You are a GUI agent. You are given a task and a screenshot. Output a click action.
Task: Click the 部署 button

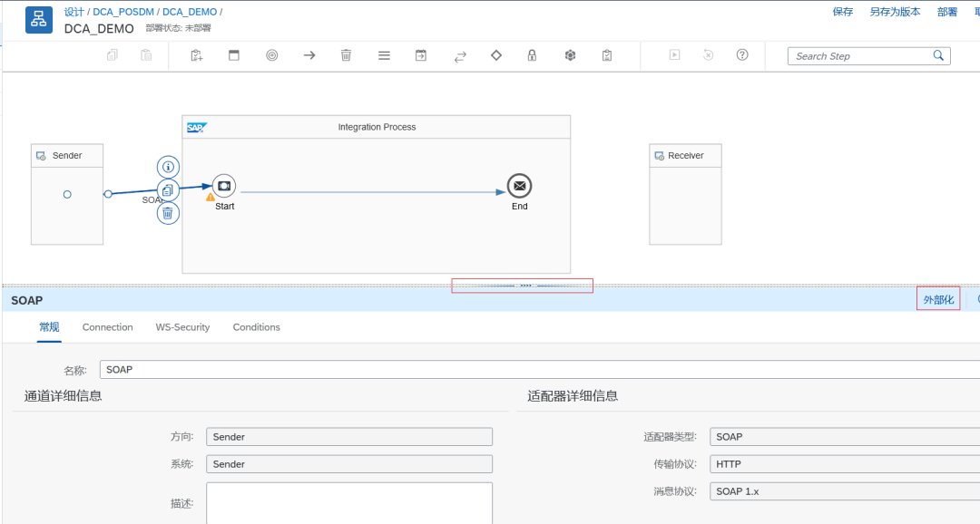coord(946,12)
